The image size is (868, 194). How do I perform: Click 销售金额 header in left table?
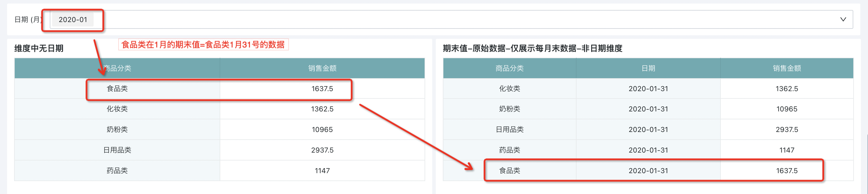click(x=322, y=68)
